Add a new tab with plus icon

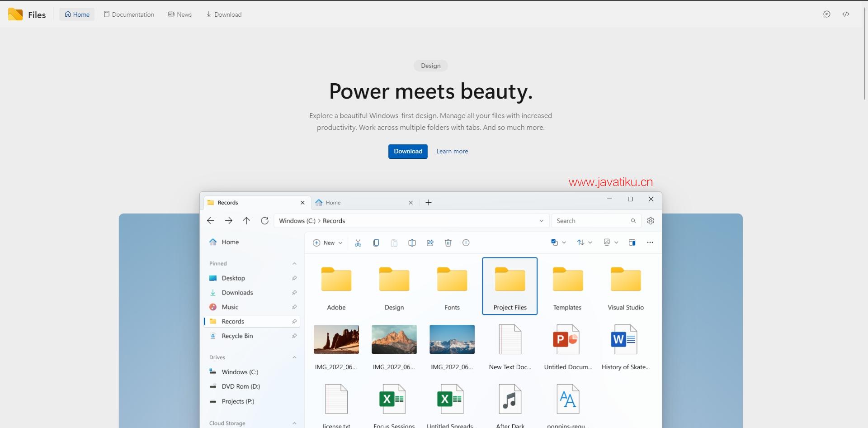429,203
